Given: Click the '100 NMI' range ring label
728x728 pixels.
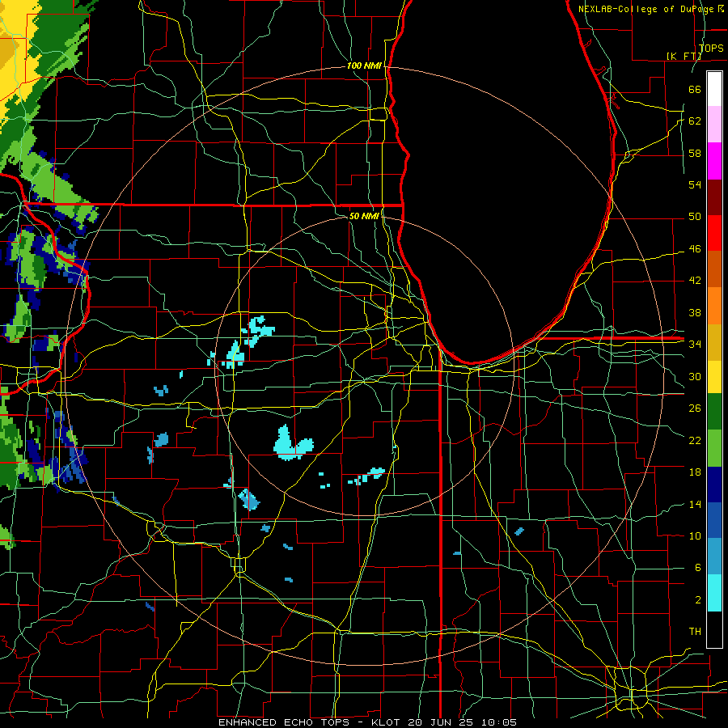Looking at the screenshot, I should [x=364, y=66].
